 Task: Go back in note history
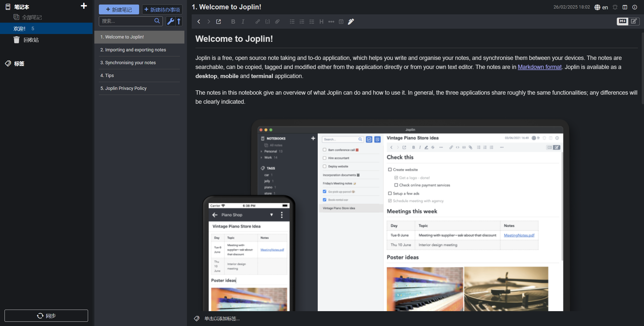199,22
